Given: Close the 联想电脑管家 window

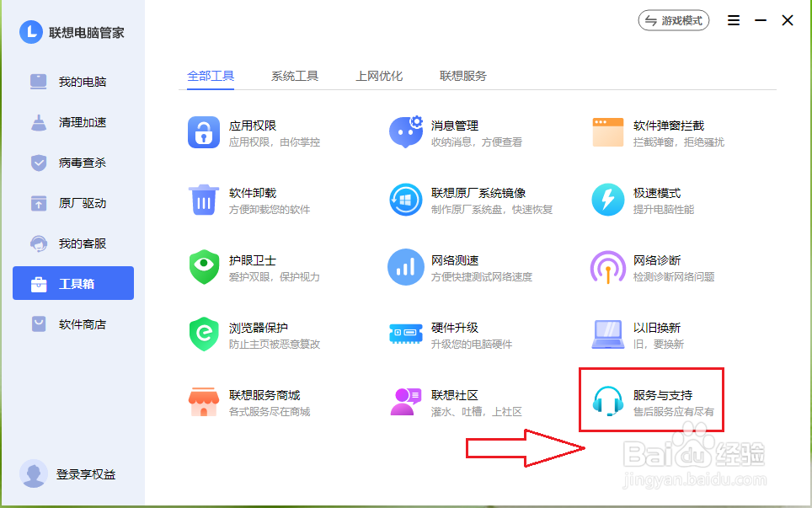Looking at the screenshot, I should [787, 20].
